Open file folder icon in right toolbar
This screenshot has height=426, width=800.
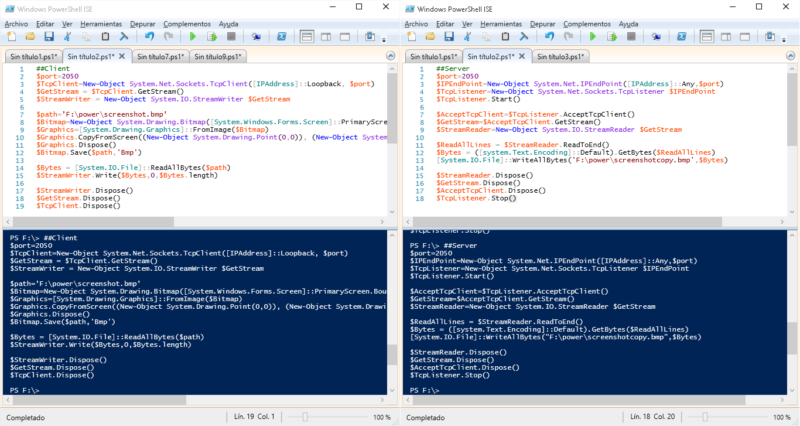[430, 36]
